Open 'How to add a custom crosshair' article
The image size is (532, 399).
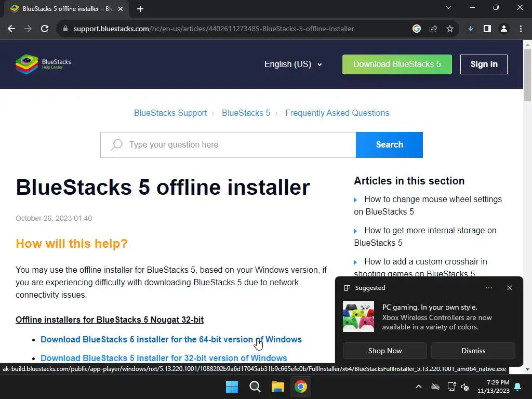click(420, 268)
